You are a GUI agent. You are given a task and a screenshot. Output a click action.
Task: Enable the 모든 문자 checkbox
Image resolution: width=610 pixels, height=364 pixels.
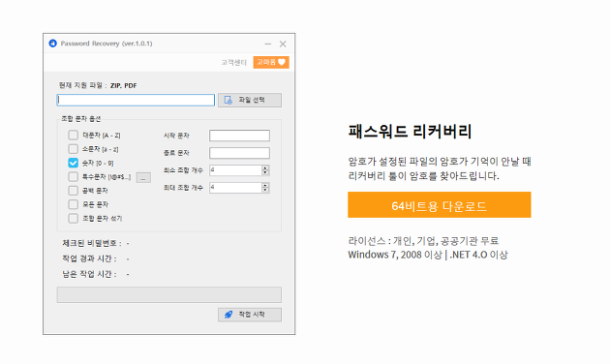[x=74, y=204]
